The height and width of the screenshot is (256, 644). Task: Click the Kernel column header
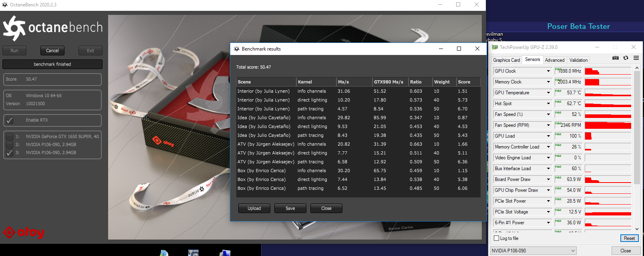tap(316, 82)
